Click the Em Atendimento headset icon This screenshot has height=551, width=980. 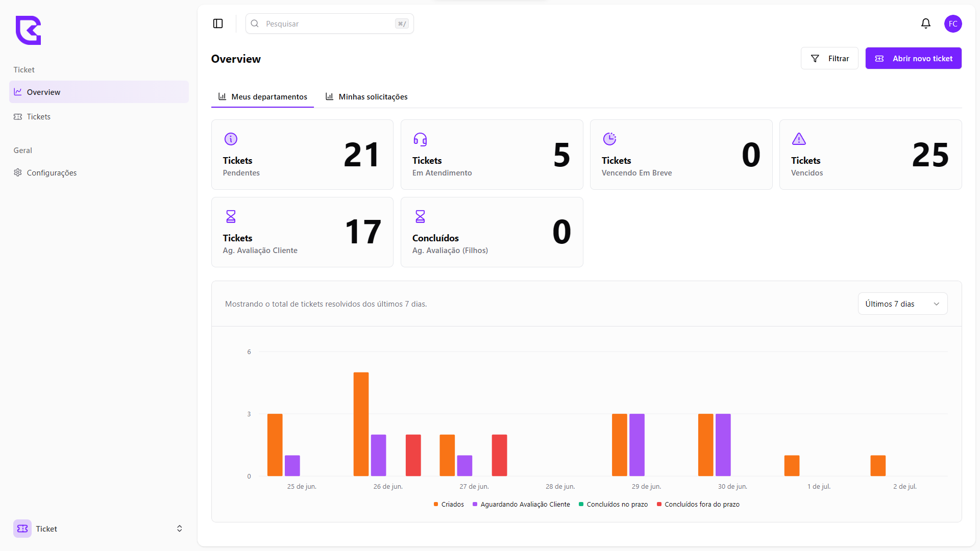point(420,139)
